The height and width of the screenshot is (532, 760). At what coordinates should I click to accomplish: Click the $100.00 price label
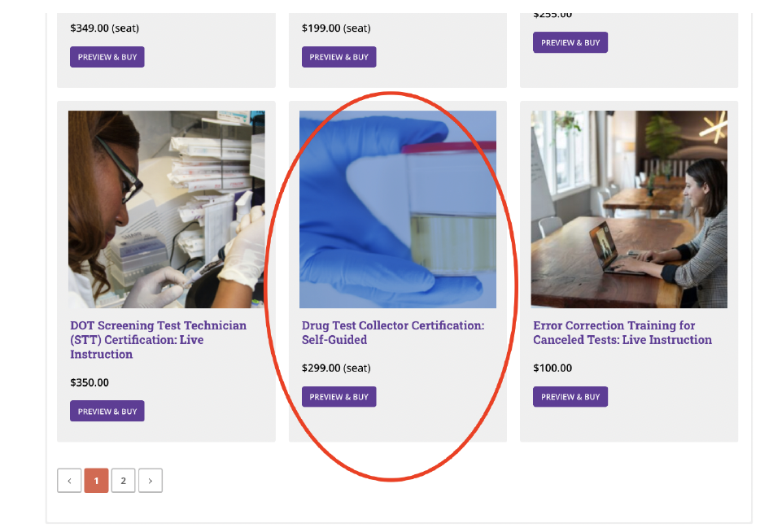[x=552, y=368]
